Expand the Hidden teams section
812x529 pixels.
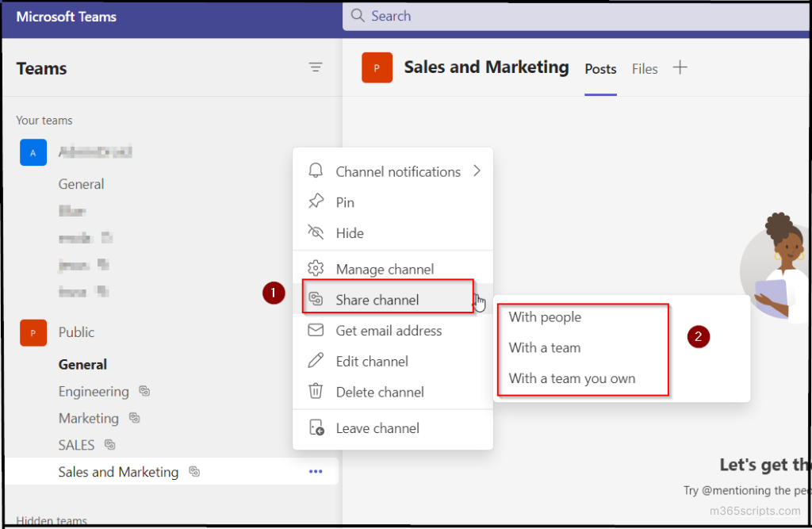point(50,520)
